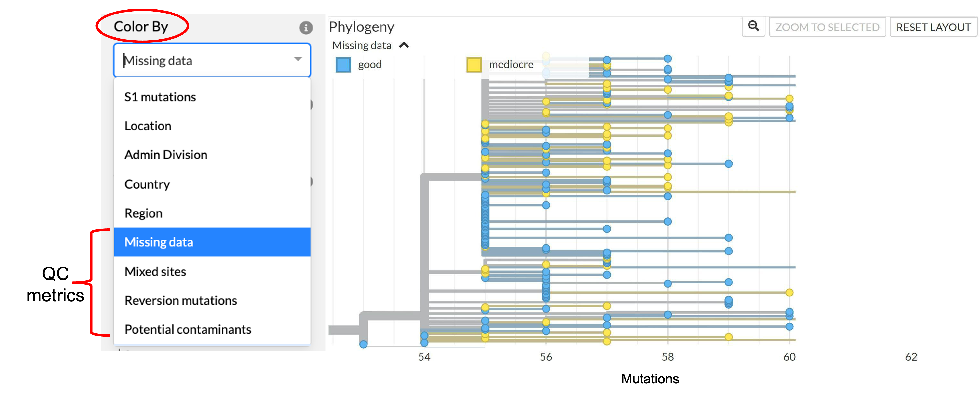Choose Potential contaminants option
Screen dimensions: 980x395
tap(188, 330)
